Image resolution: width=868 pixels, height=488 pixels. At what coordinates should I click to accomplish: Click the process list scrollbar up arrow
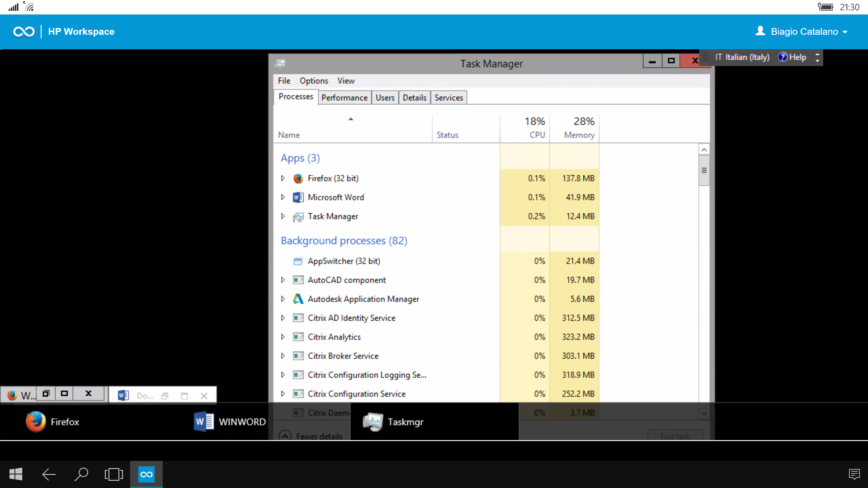704,150
